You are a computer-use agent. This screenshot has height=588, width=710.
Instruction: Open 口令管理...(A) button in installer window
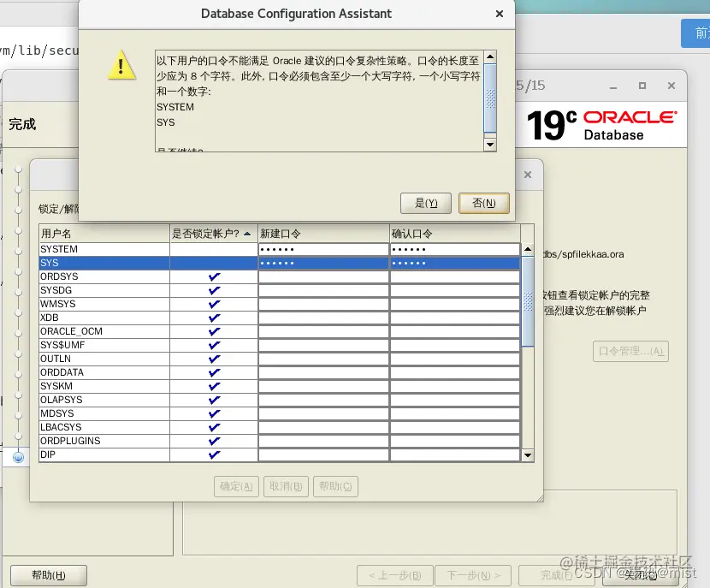[630, 352]
